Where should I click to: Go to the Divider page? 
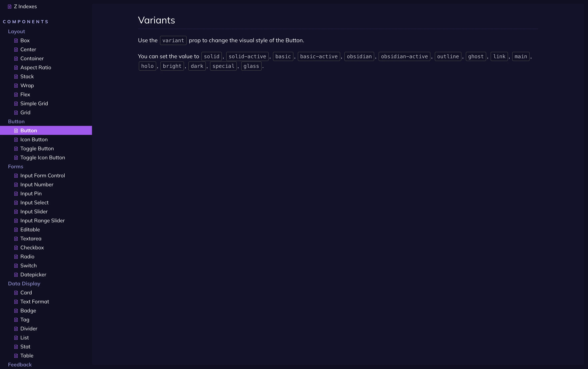29,329
